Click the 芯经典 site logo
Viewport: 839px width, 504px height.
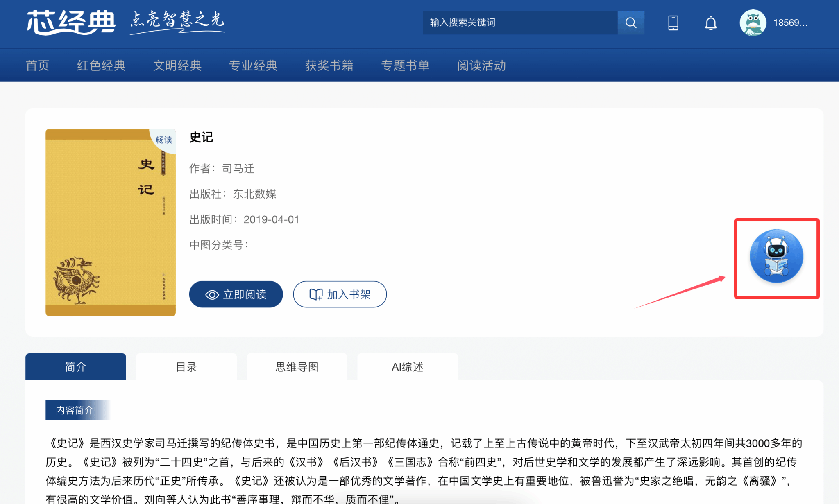click(x=71, y=22)
